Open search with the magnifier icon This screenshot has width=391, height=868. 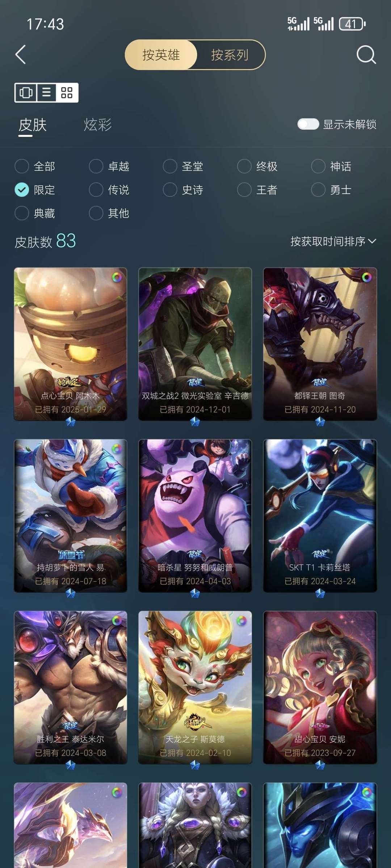tap(366, 55)
